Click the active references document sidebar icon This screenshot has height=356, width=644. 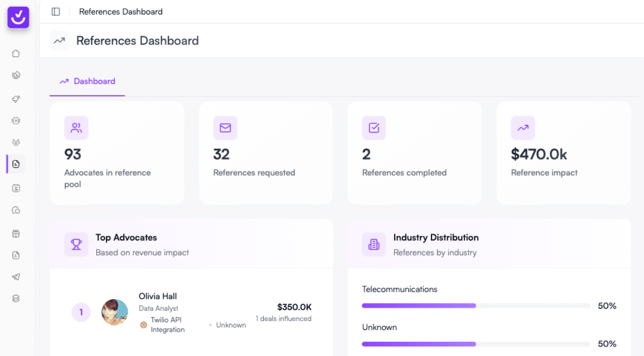pos(16,164)
